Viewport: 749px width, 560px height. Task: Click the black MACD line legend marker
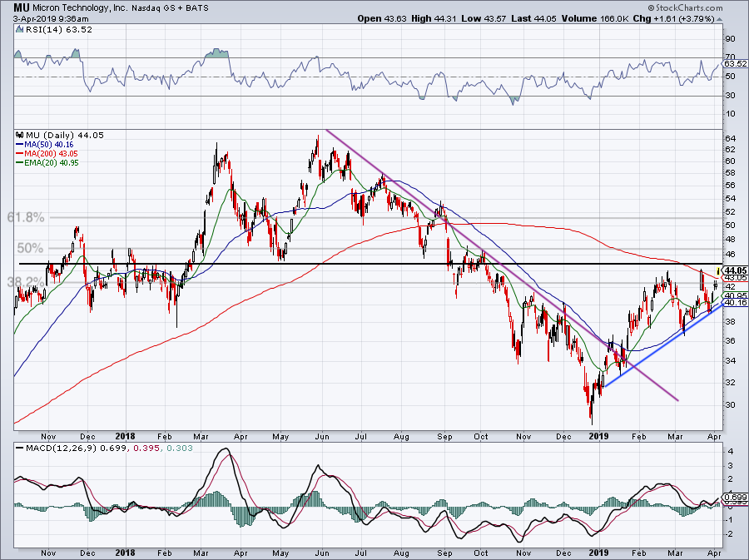(19, 448)
